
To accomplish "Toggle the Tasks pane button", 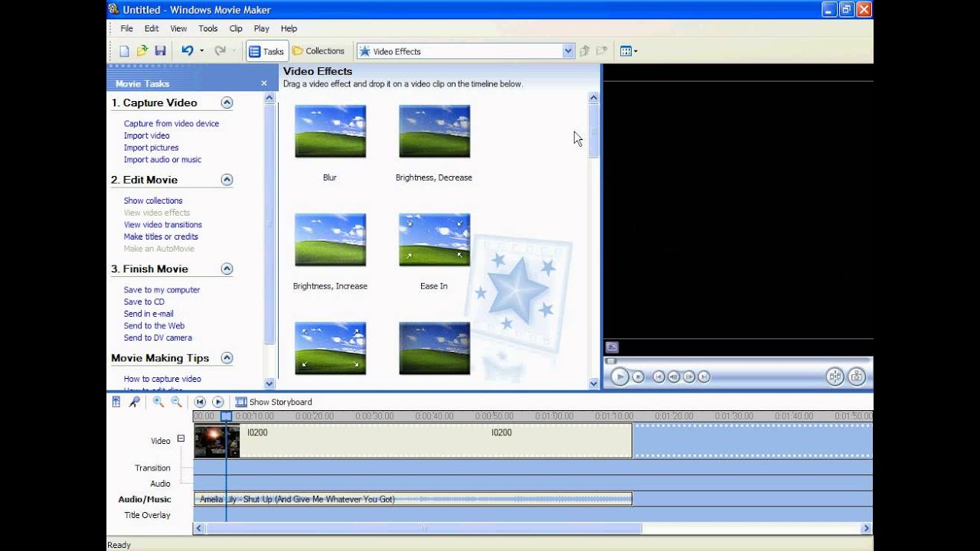I will (x=267, y=51).
